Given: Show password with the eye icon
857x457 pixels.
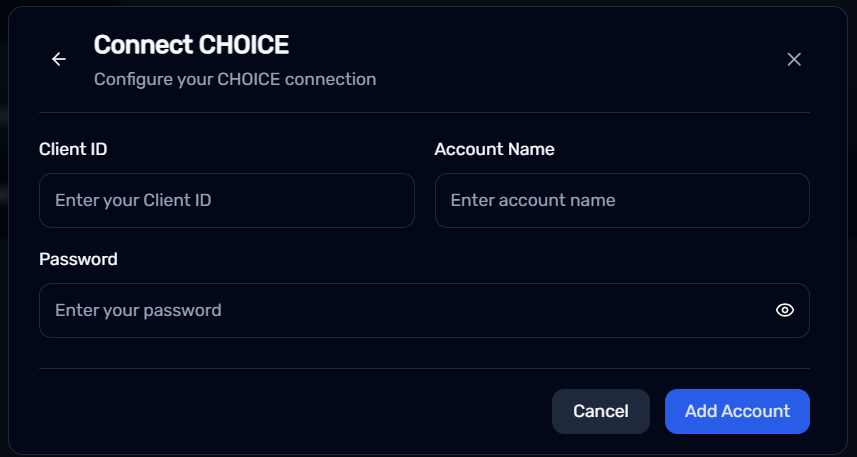Looking at the screenshot, I should pyautogui.click(x=785, y=310).
